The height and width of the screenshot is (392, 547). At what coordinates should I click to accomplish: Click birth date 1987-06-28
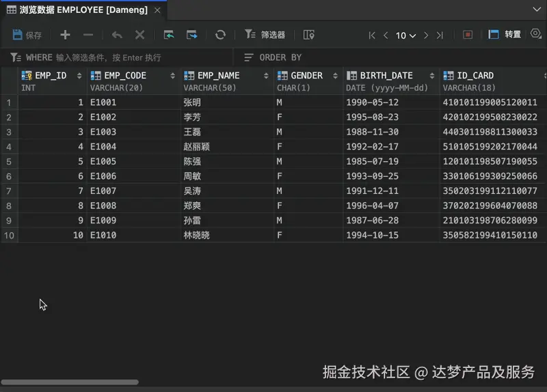(x=391, y=221)
